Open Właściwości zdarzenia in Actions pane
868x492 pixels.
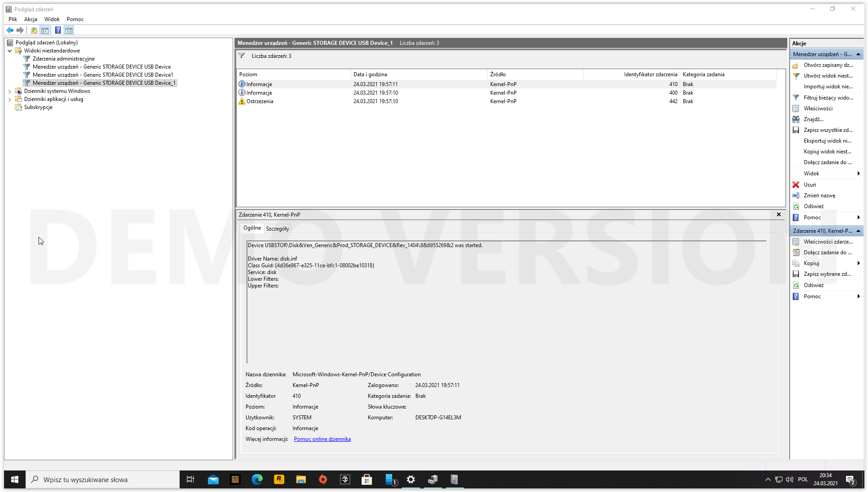(x=827, y=242)
